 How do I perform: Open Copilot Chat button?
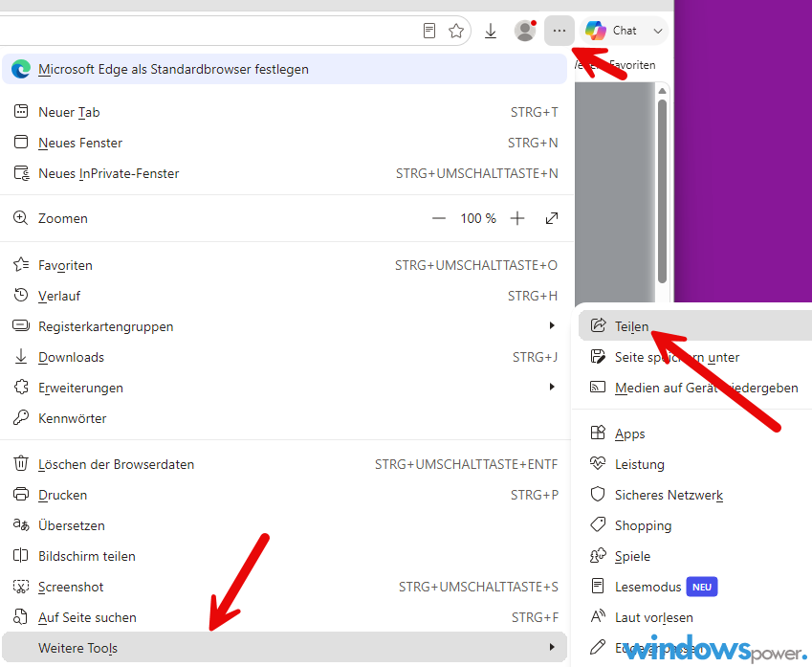611,31
